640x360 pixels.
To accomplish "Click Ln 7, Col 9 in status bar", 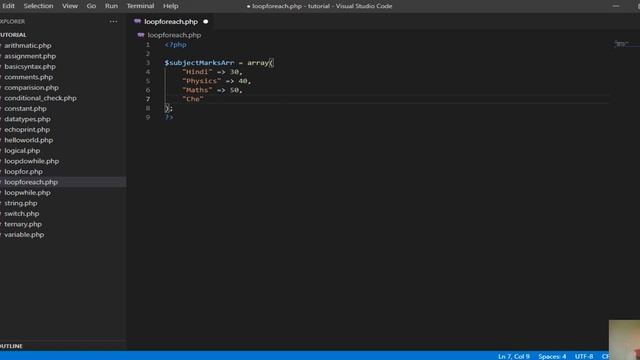I will coord(514,356).
